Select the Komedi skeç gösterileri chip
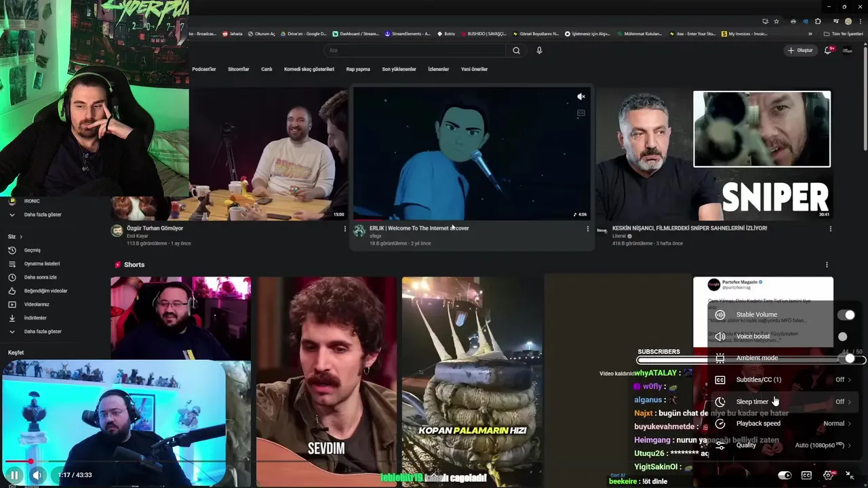This screenshot has width=868, height=488. click(309, 69)
